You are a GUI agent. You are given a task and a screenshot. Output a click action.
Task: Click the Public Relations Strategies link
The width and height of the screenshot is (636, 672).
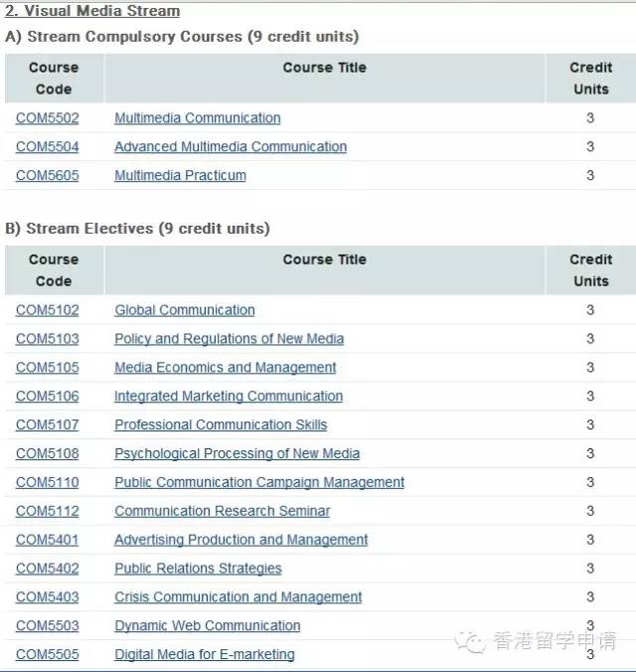[198, 569]
